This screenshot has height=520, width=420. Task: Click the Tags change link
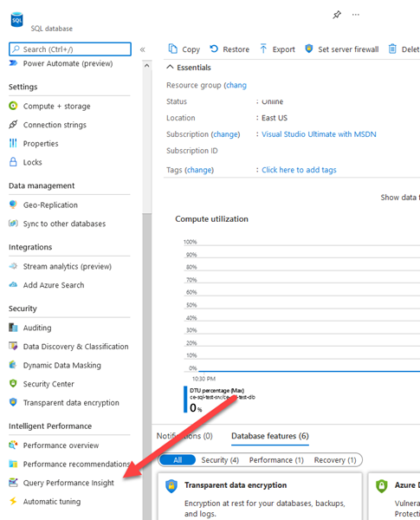(199, 170)
